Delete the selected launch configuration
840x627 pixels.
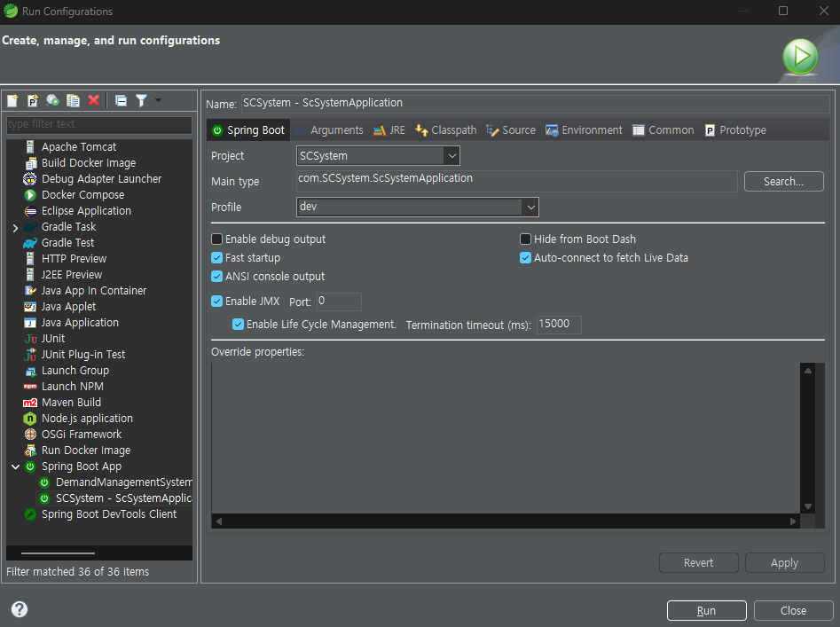point(93,100)
